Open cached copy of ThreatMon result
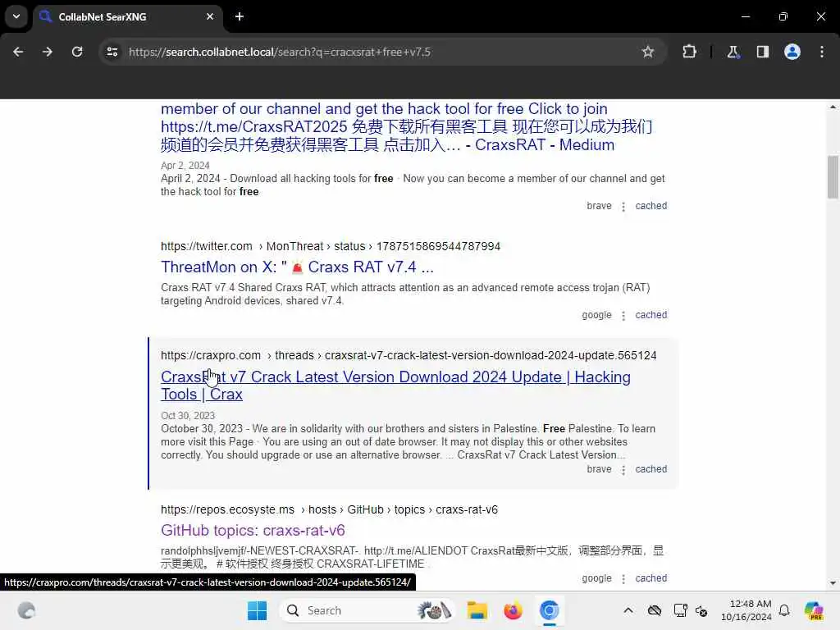The width and height of the screenshot is (840, 630). tap(651, 315)
